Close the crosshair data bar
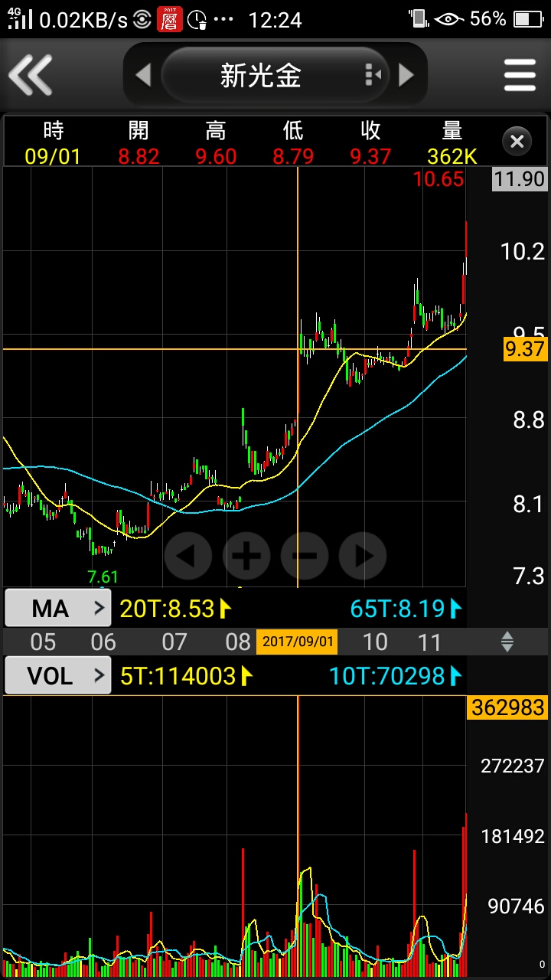The height and width of the screenshot is (980, 551). coord(517,142)
